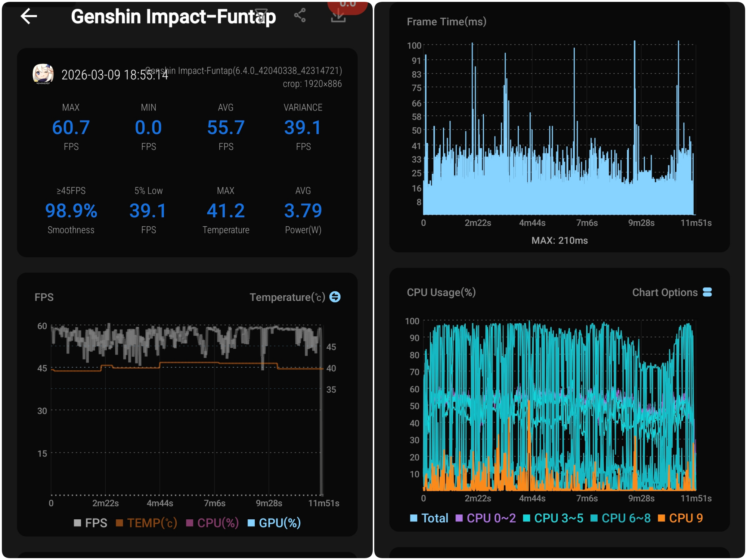Screen dimensions: 747x560
Task: Tap the back arrow in header
Action: [x=29, y=16]
